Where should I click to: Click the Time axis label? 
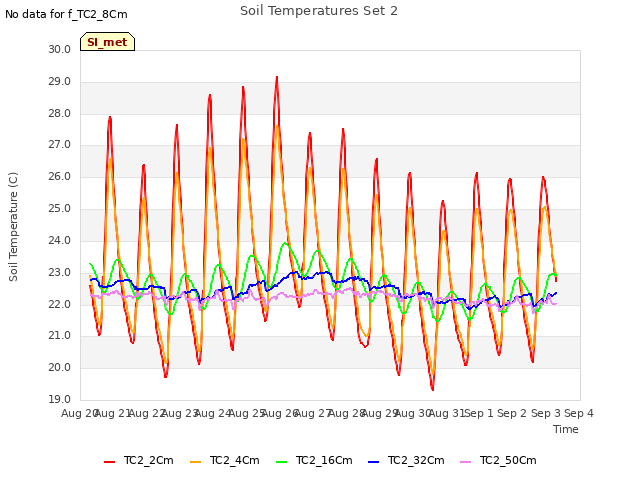[566, 429]
